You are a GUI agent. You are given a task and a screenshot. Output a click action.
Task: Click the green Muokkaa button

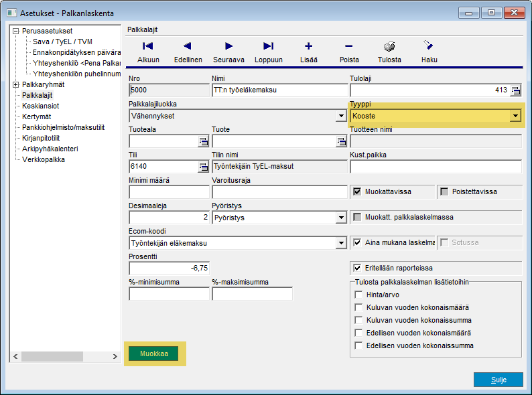[x=153, y=353]
